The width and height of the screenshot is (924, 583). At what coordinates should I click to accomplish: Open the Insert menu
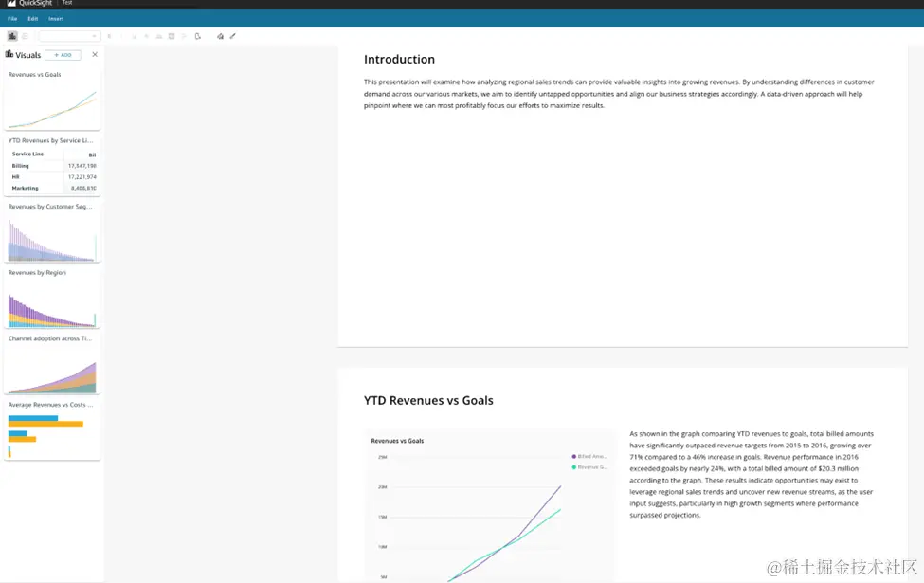[x=56, y=19]
